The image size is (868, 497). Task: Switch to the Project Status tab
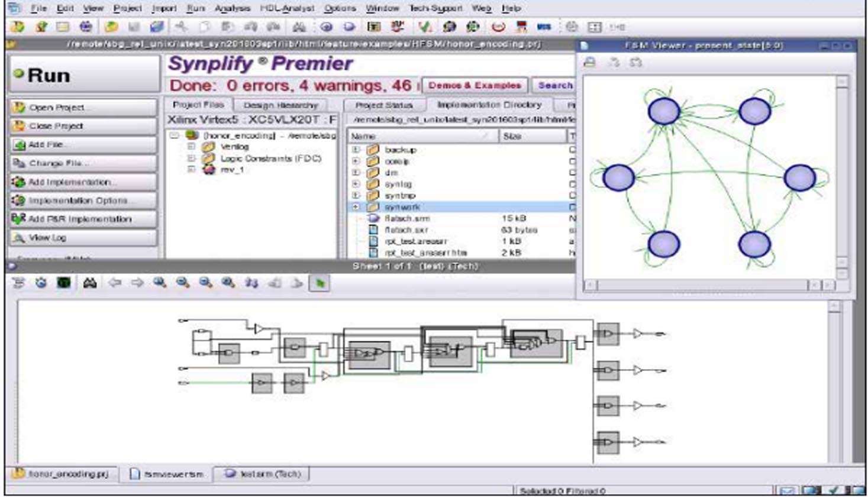(383, 105)
